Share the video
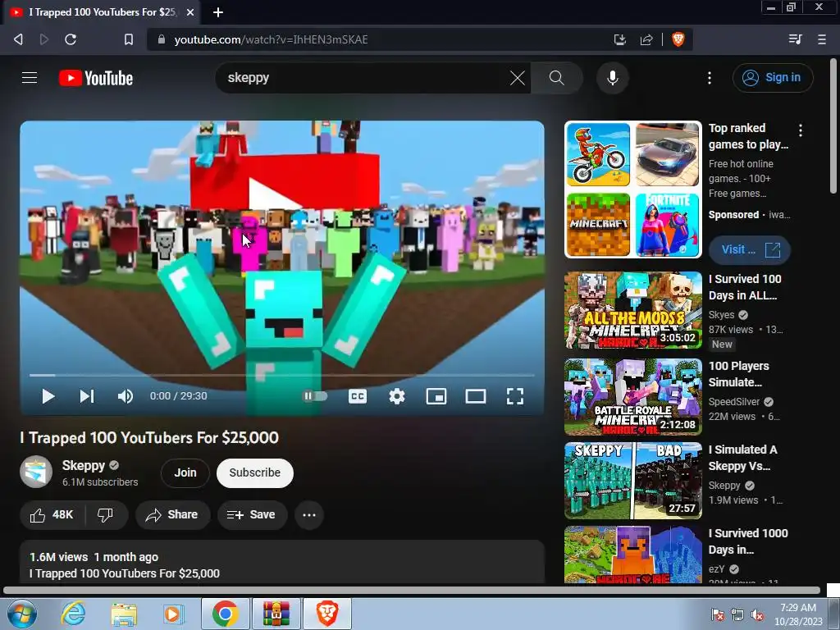The width and height of the screenshot is (840, 630). [172, 515]
